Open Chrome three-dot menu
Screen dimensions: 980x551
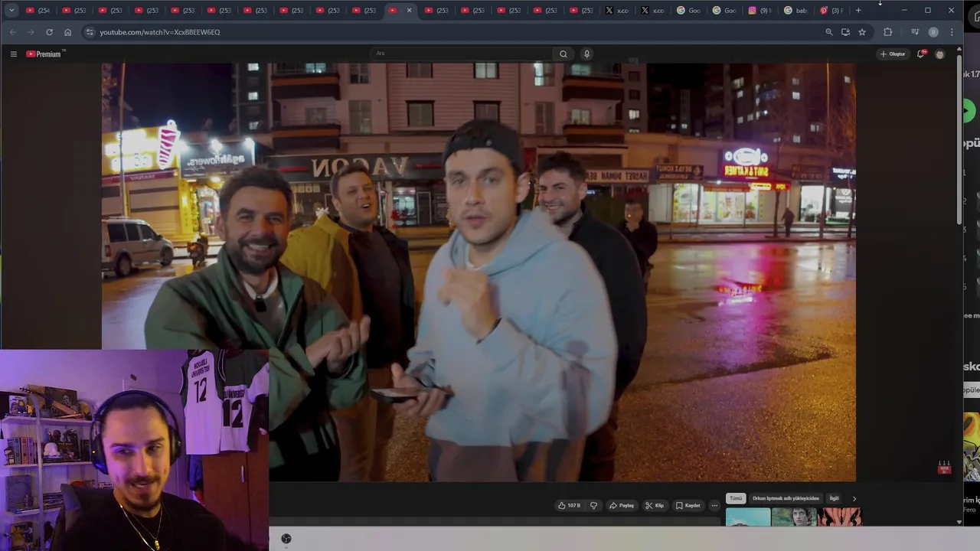(952, 32)
